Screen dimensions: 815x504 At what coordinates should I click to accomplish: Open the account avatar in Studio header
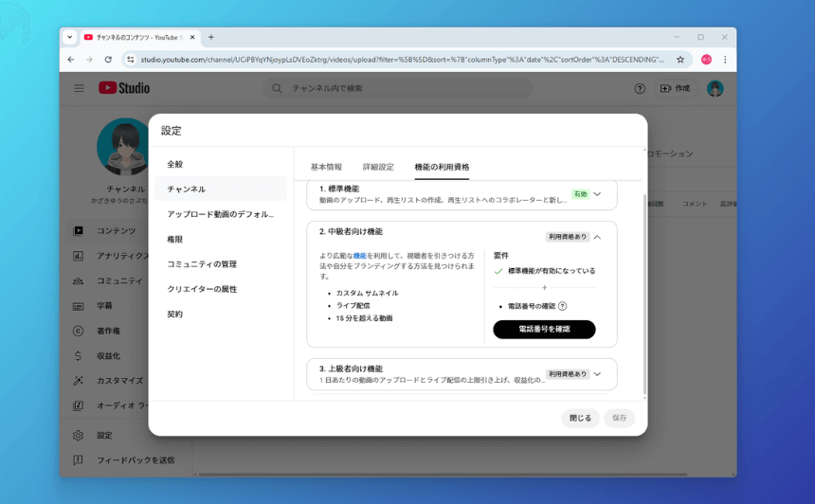point(715,88)
